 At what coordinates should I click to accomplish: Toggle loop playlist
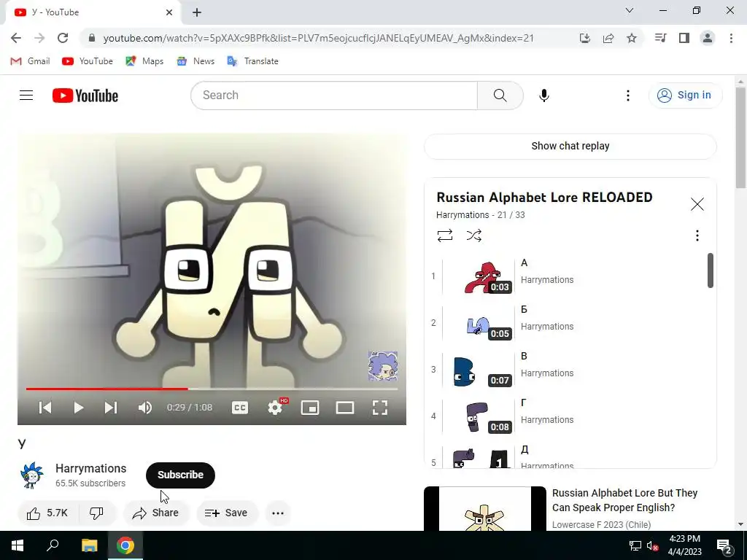pos(445,236)
